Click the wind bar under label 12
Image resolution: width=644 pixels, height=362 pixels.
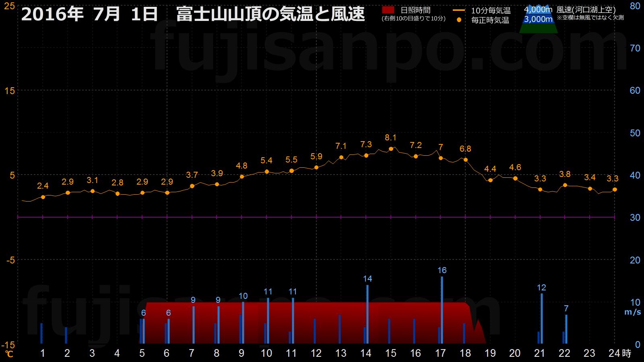click(x=542, y=319)
